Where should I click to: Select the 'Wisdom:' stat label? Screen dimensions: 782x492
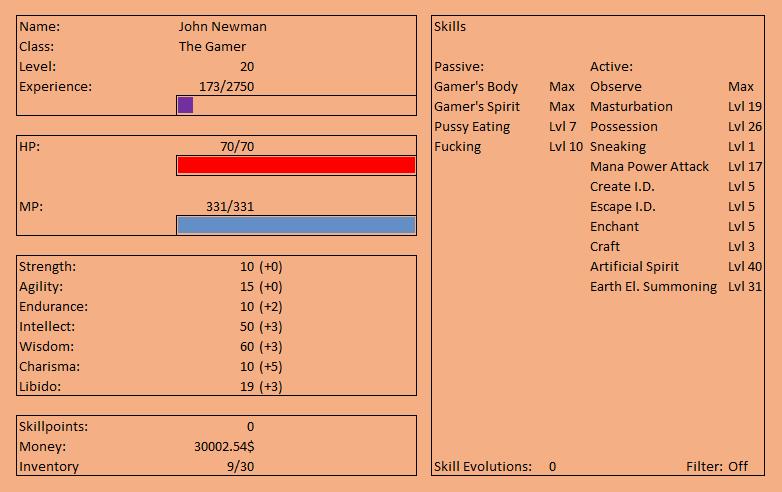click(46, 346)
